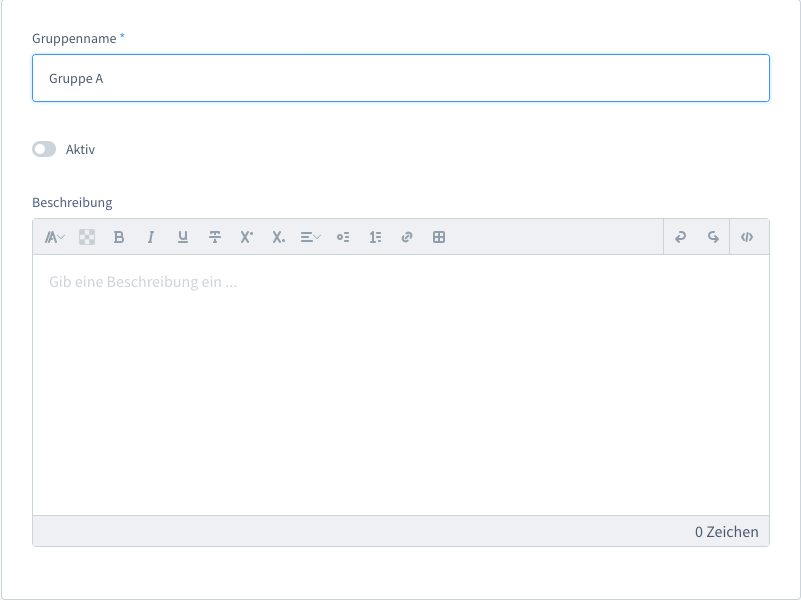Apply strikethrough formatting
Viewport: 801px width, 600px height.
tap(215, 237)
